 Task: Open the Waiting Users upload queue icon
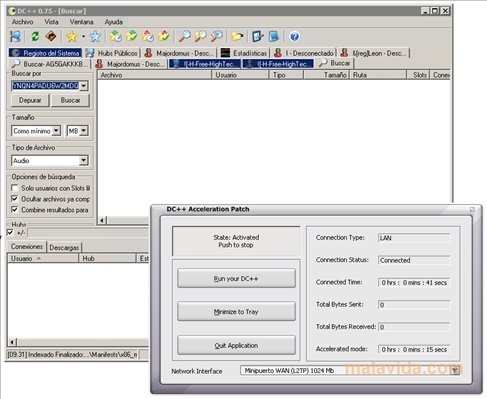[x=148, y=36]
